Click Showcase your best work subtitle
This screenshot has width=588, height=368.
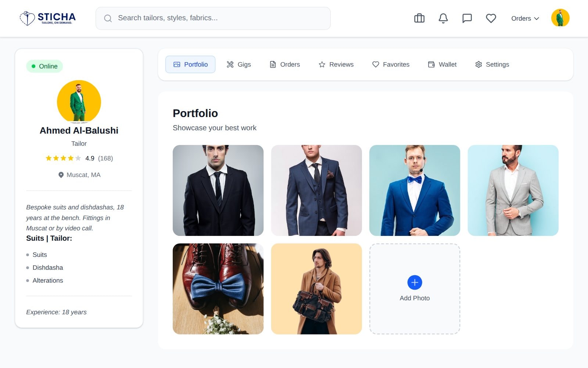215,128
